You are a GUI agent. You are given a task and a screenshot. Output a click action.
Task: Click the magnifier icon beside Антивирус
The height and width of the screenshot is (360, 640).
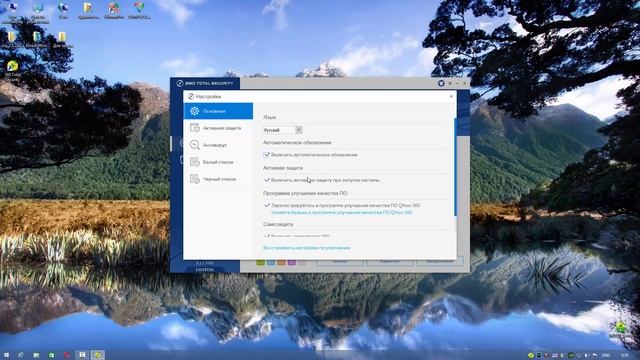pos(195,145)
